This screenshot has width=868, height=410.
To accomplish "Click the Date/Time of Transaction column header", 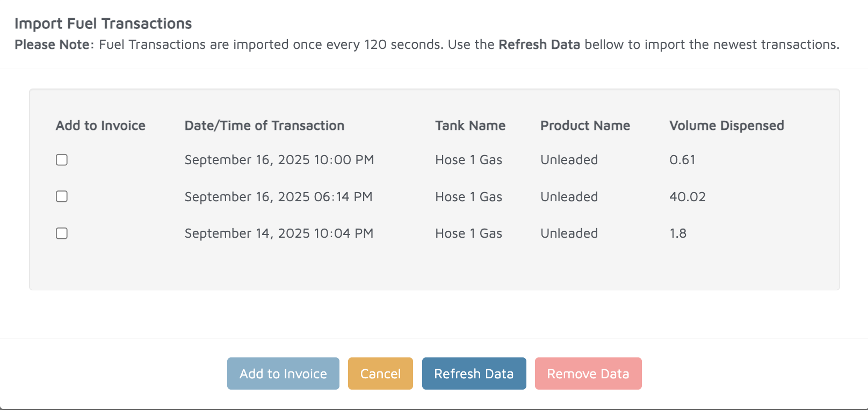I will [264, 126].
